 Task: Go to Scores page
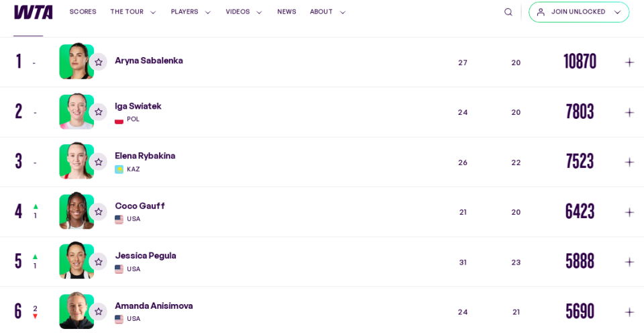83,12
